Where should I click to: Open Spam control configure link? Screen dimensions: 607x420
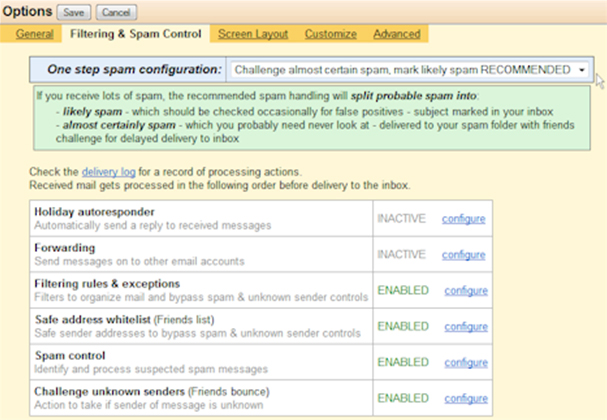click(465, 363)
